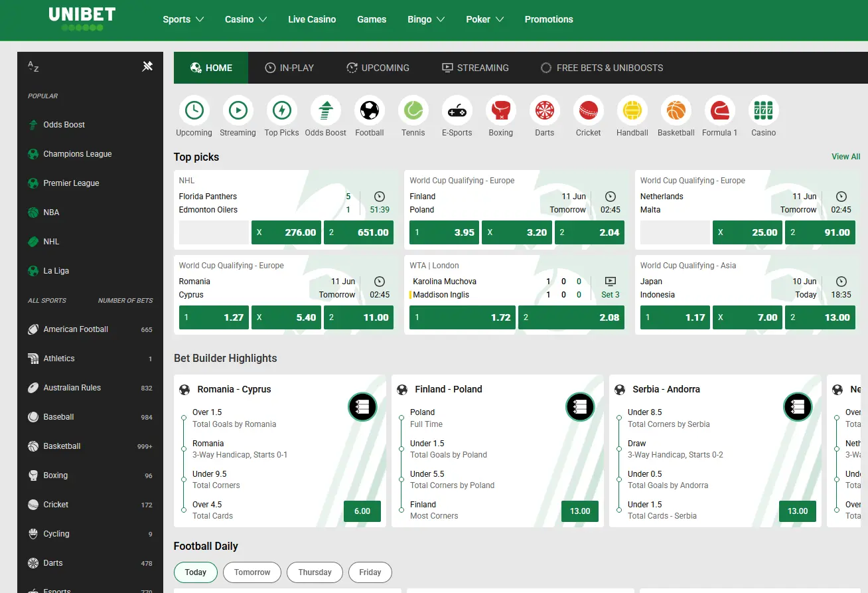Click the Top Picks lightning icon
The width and height of the screenshot is (868, 593).
coord(281,111)
